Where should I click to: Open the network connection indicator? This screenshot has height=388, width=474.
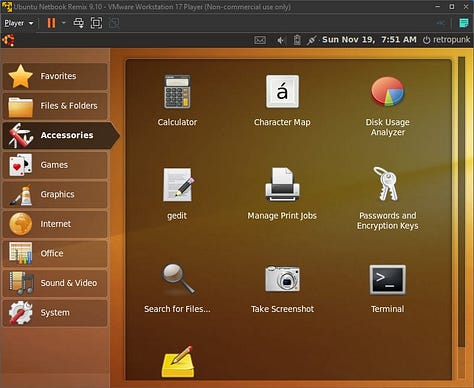click(311, 40)
